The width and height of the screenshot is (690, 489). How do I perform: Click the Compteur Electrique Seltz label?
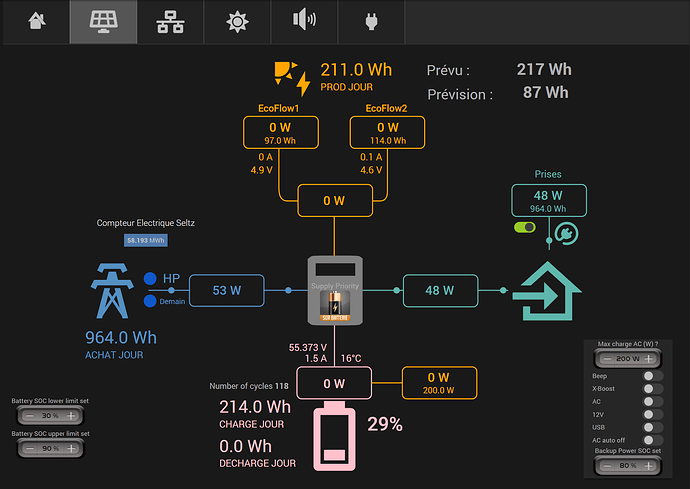click(146, 223)
